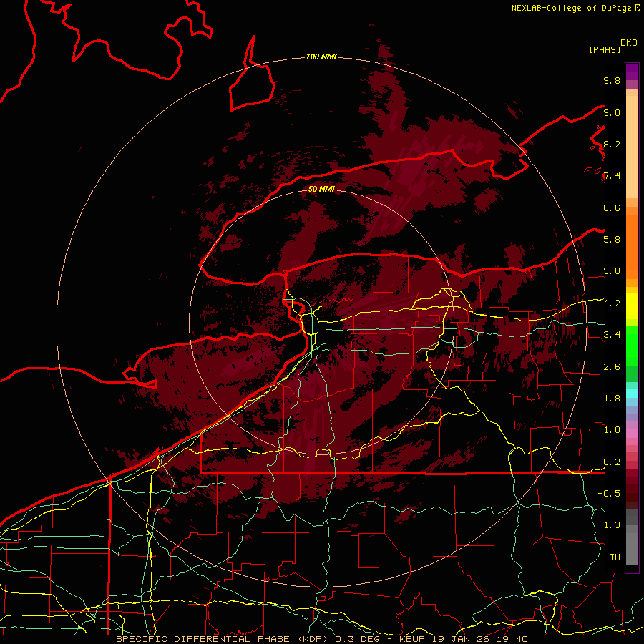This screenshot has width=644, height=644.
Task: Click the 6.6 scale value
Action: point(612,208)
